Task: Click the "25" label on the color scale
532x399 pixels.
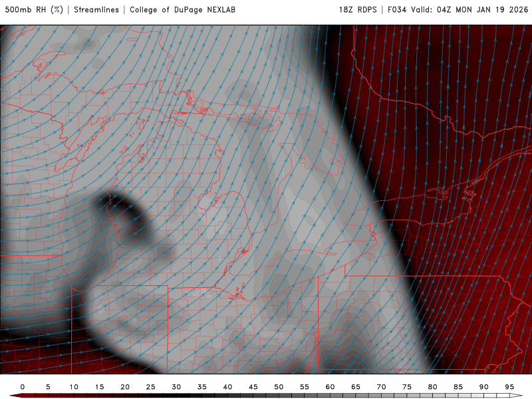Action: click(151, 387)
